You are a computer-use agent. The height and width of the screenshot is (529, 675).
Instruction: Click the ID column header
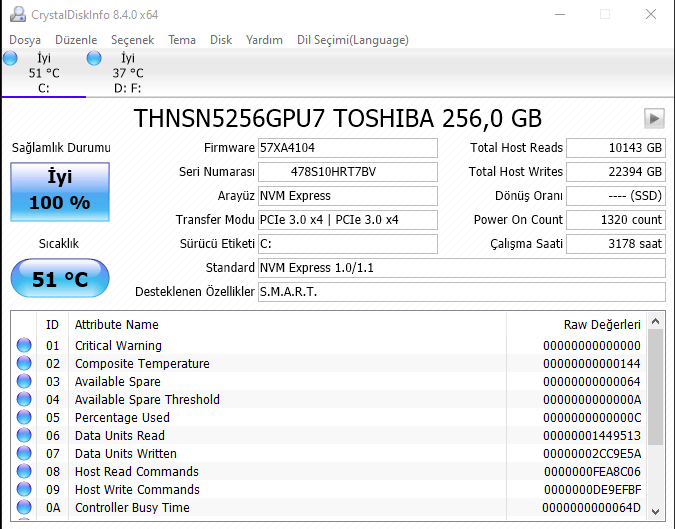pyautogui.click(x=52, y=325)
